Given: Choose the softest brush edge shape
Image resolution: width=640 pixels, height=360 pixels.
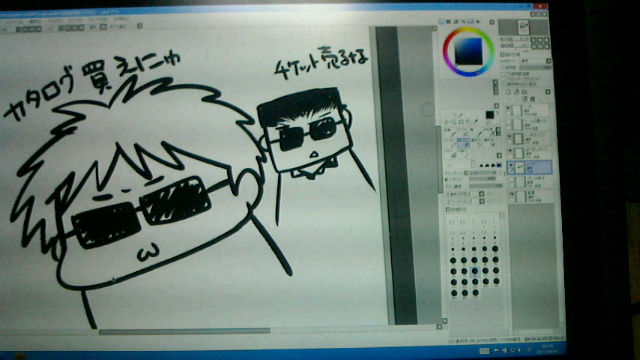Looking at the screenshot, I should (x=481, y=165).
